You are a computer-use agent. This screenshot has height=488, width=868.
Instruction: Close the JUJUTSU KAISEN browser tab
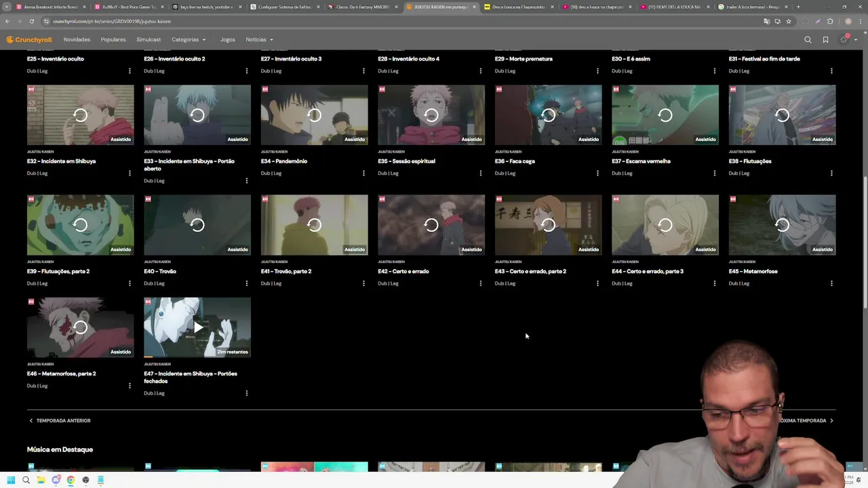[x=474, y=7]
